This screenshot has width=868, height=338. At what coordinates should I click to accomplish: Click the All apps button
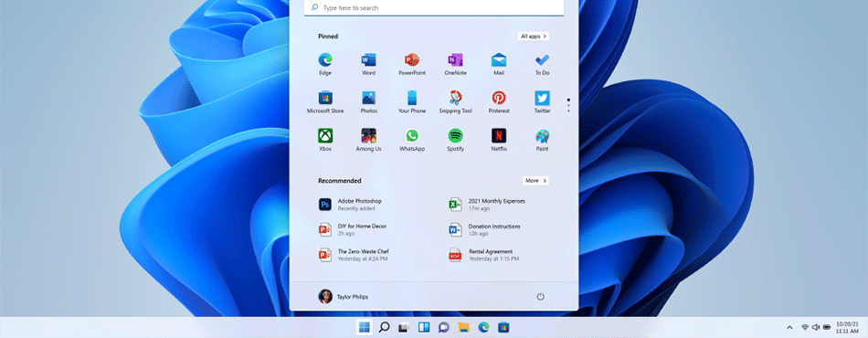click(534, 36)
